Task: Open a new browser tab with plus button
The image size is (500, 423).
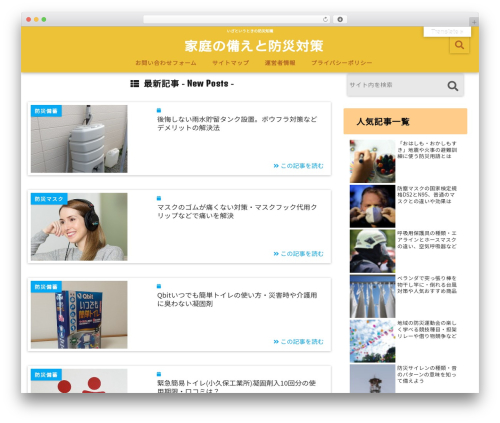Action: click(474, 22)
